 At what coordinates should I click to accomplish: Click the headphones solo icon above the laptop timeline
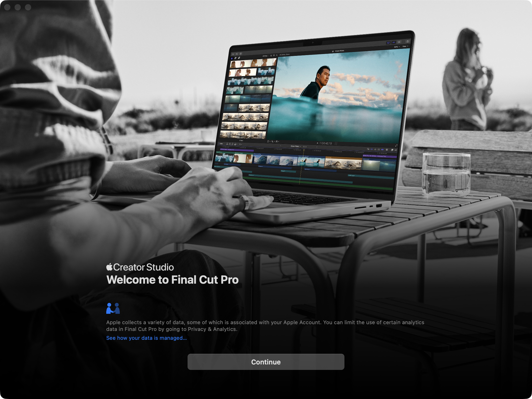(379, 149)
